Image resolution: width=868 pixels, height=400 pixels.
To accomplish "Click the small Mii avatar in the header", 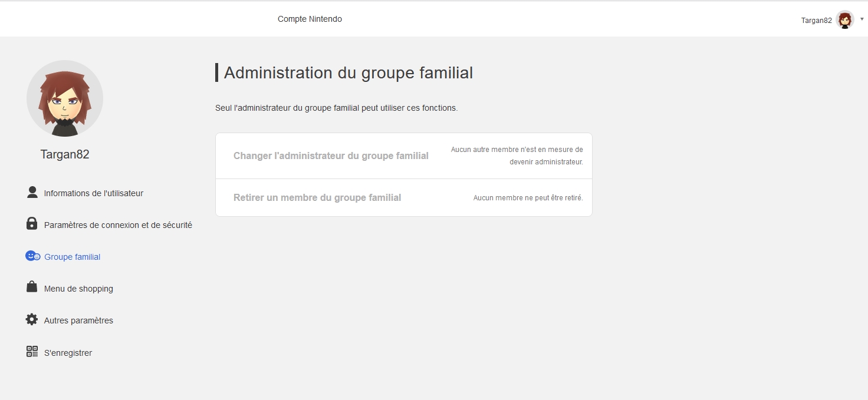I will coord(845,20).
